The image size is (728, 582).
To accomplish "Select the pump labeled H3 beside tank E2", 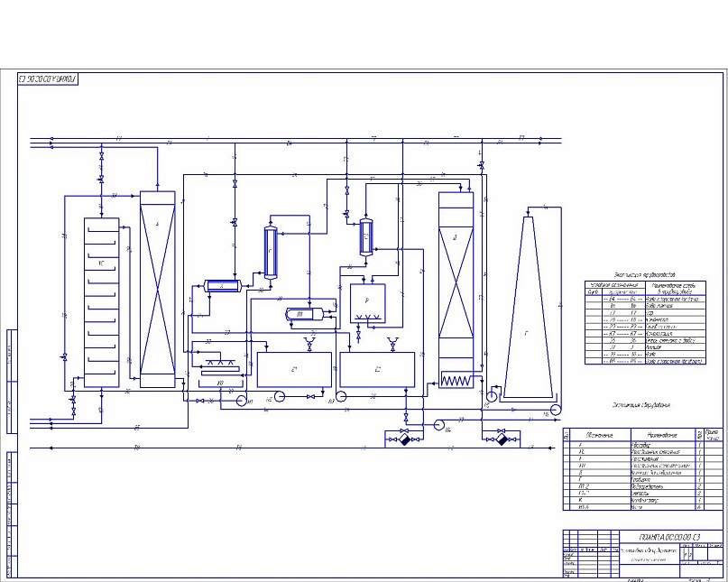I will 340,396.
